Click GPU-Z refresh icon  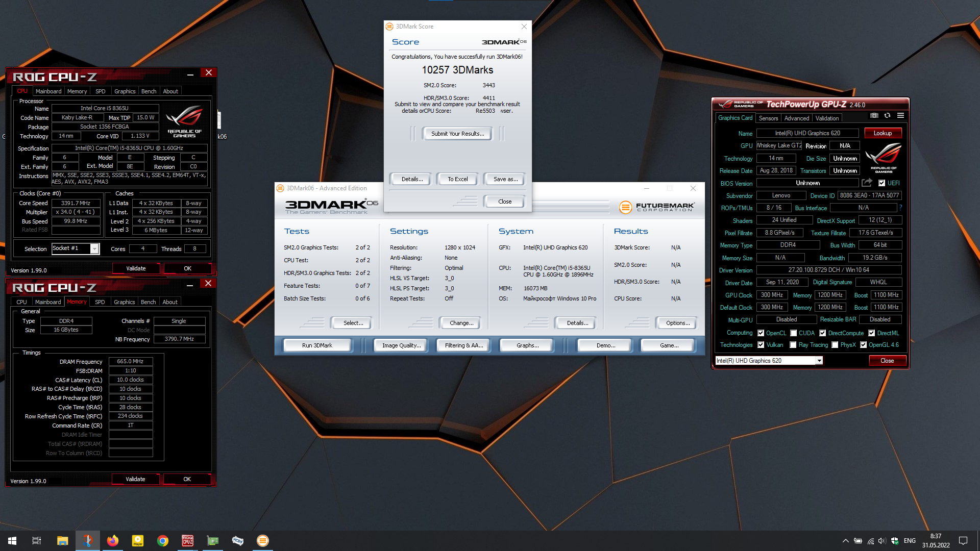point(888,116)
